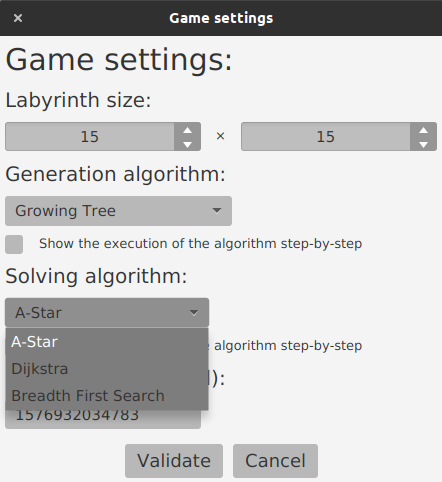442x482 pixels.
Task: Close the Game settings window
Action: click(x=18, y=18)
